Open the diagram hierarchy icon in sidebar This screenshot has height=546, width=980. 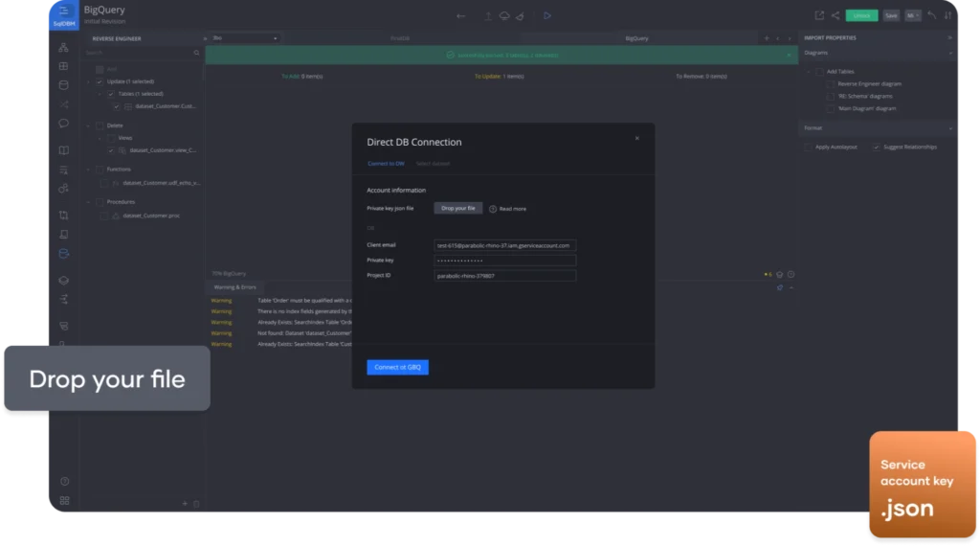click(64, 48)
